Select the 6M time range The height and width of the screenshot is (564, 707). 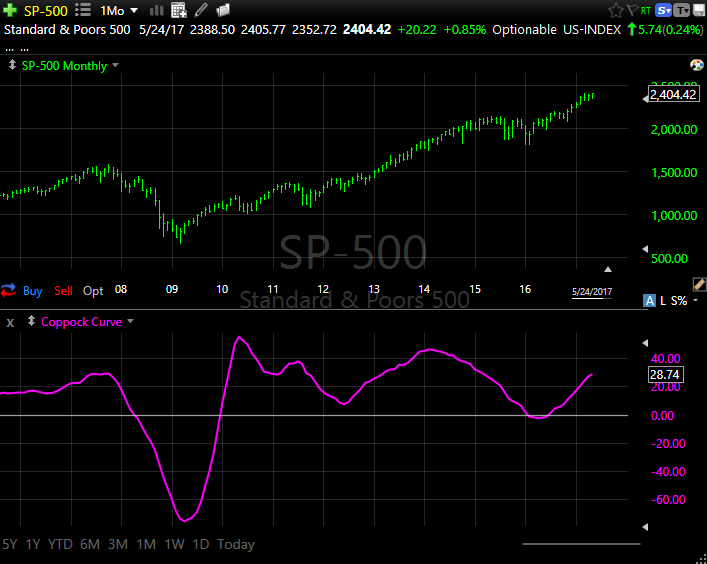[90, 544]
